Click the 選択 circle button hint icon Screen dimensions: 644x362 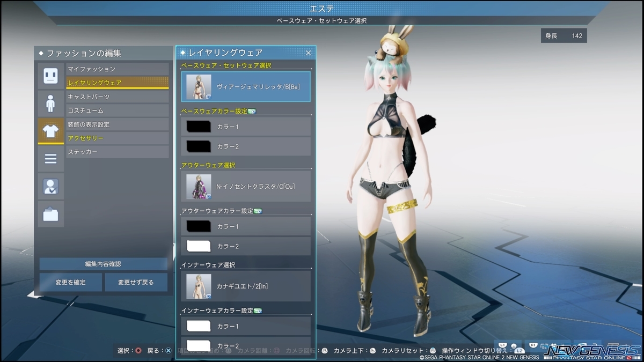[138, 351]
